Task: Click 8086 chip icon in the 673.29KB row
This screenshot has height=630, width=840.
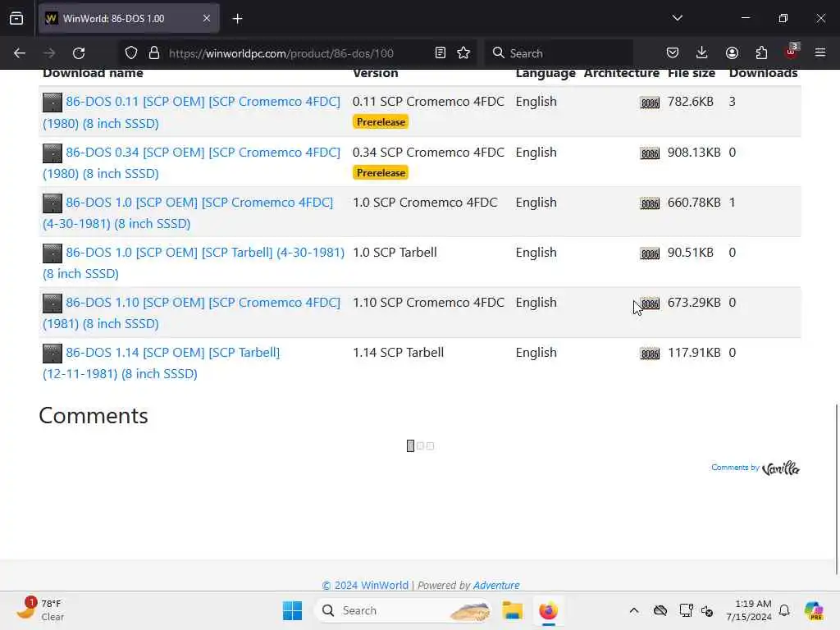Action: coord(650,304)
